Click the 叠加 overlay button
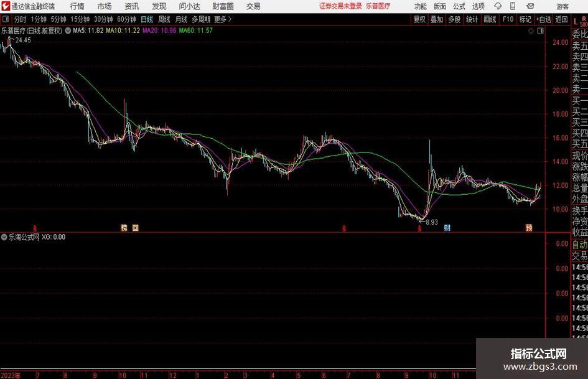588x379 pixels. point(437,19)
